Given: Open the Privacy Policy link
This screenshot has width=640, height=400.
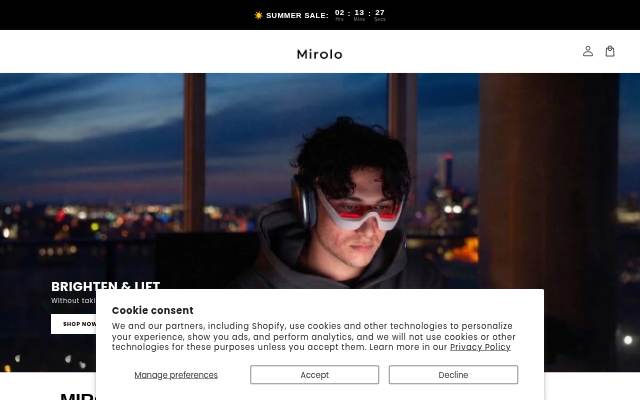Looking at the screenshot, I should 480,347.
